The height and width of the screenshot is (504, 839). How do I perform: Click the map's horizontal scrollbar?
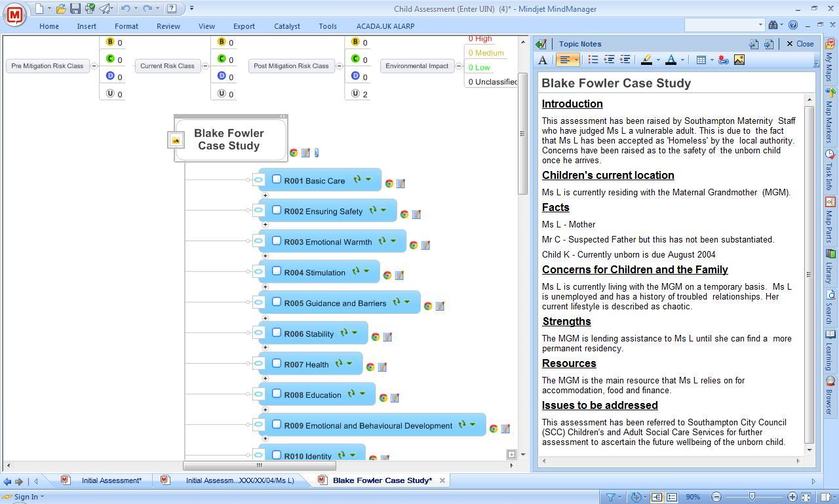pos(260,465)
